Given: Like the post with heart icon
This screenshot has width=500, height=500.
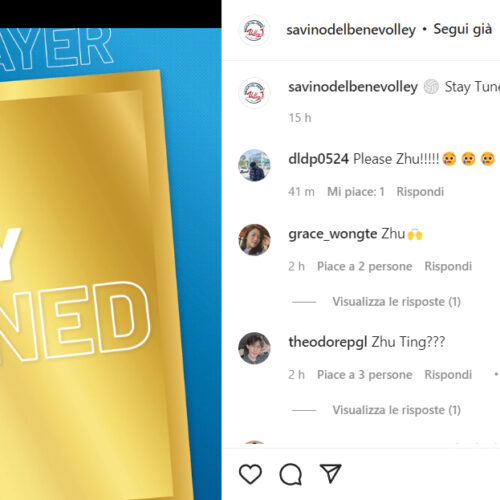Looking at the screenshot, I should (x=250, y=474).
